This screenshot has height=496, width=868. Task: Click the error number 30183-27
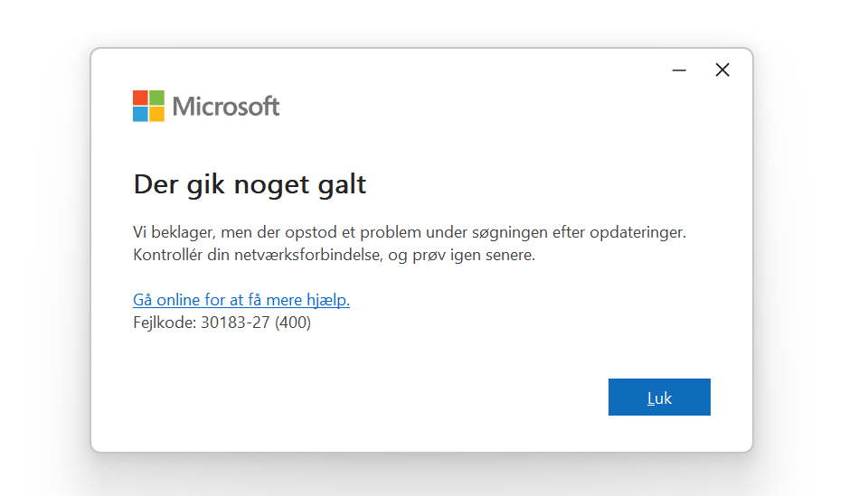click(235, 323)
